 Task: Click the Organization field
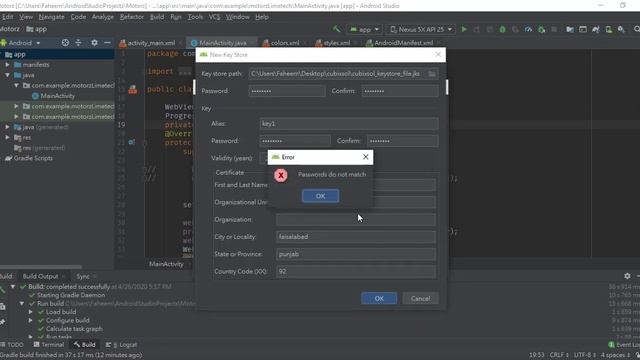click(356, 220)
